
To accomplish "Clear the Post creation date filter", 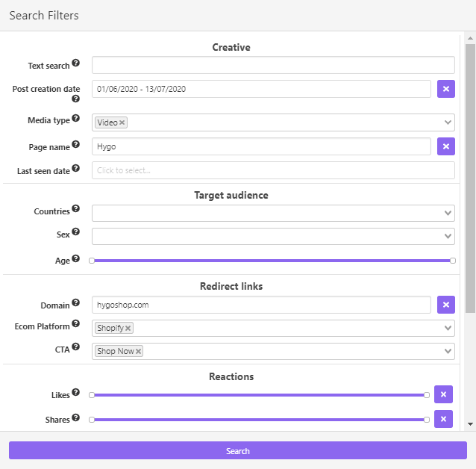I will click(446, 89).
